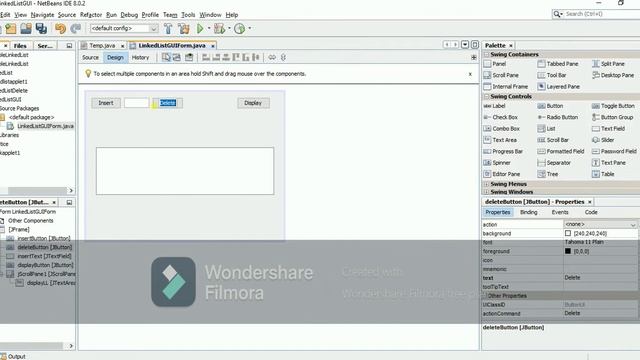Screen dimensions: 640x360
Task: Pick the Combo Box component from Palette
Action: point(502,129)
